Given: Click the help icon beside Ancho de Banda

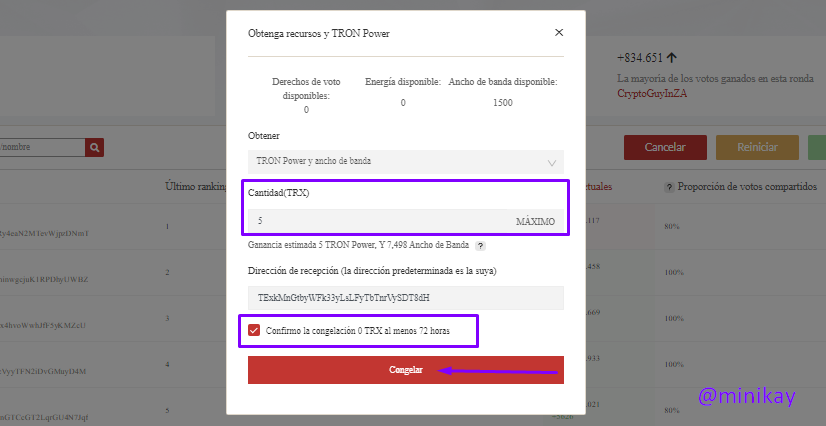Looking at the screenshot, I should click(x=480, y=245).
